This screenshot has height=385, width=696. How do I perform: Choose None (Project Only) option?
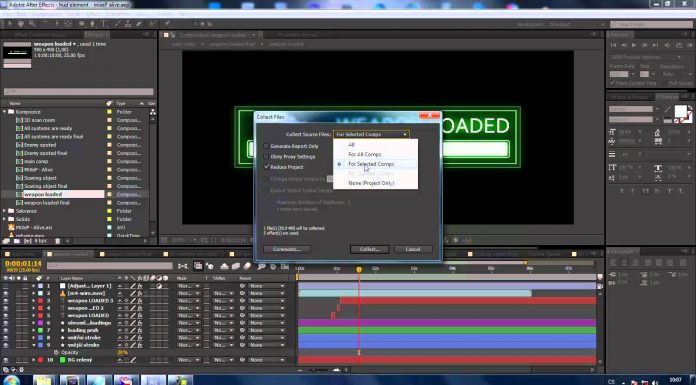(371, 183)
